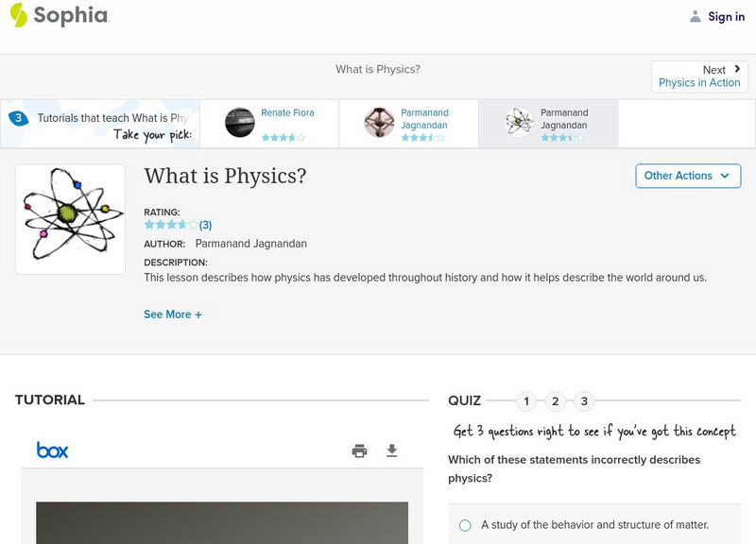This screenshot has width=756, height=544.
Task: Open the Other Actions dropdown
Action: point(687,176)
